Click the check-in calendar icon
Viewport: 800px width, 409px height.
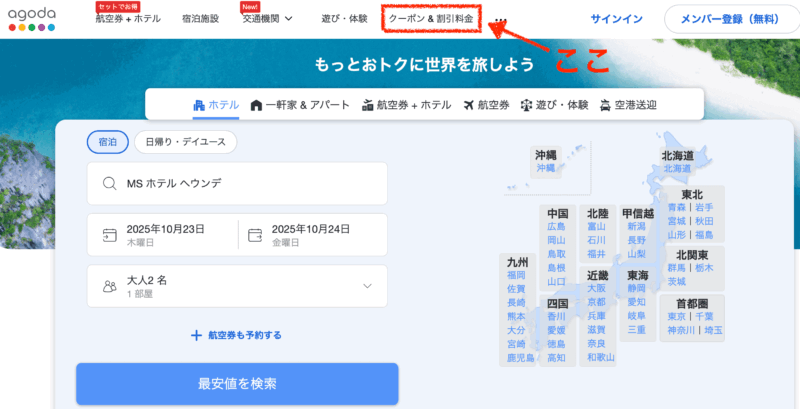(109, 236)
